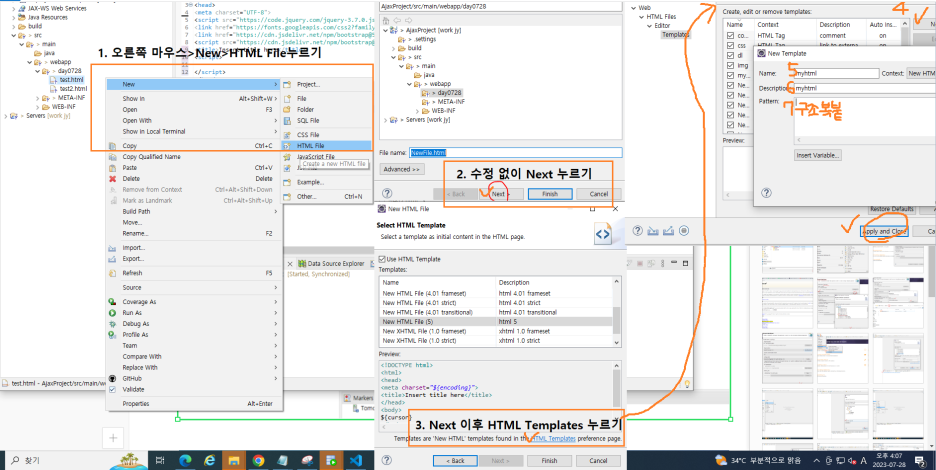Click the Debug As bug icon
This screenshot has height=470, width=936.
(112, 324)
